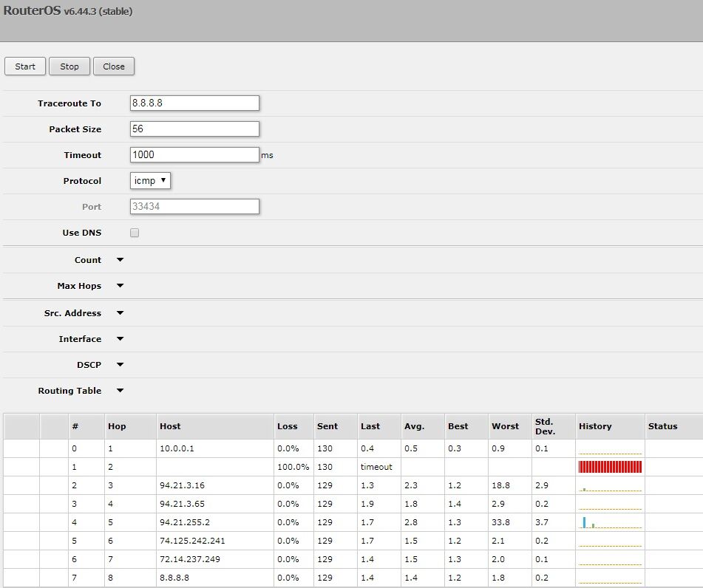Click the Close button
The height and width of the screenshot is (588, 703).
tap(114, 66)
